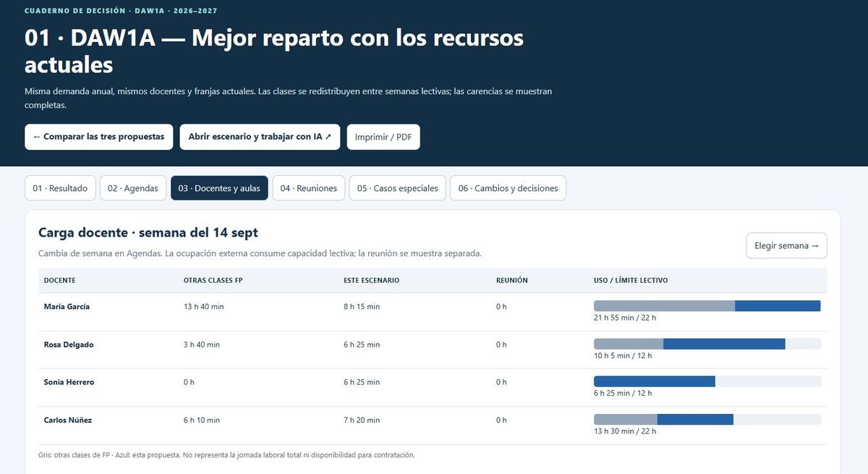Viewport: 868px width, 474px height.
Task: Click the text 21 h 55 min / 22 h
Action: [625, 318]
